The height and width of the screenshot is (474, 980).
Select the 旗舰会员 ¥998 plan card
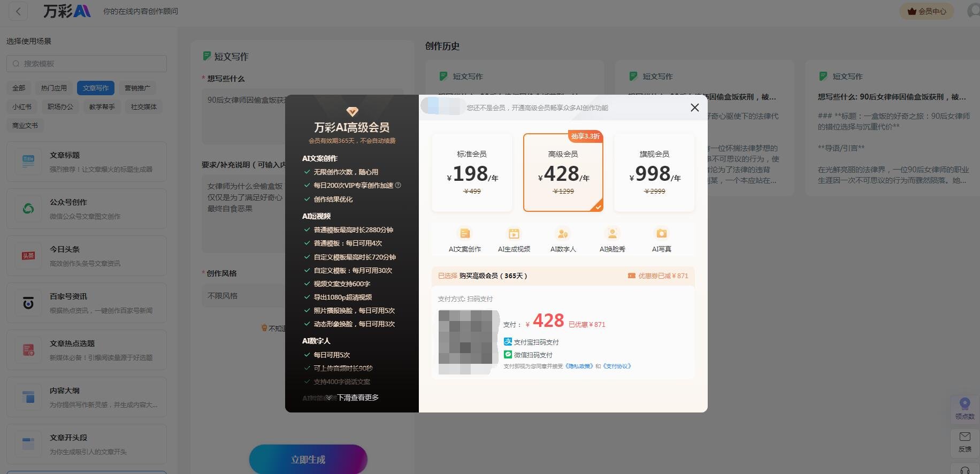(655, 172)
